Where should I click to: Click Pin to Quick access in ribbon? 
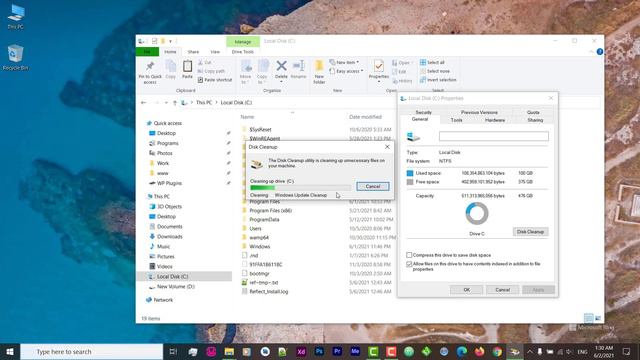pos(150,73)
